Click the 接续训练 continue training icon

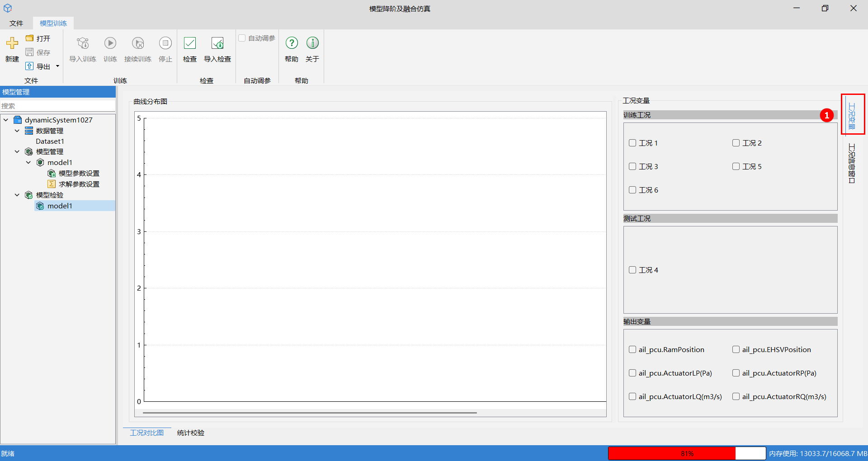pos(138,43)
